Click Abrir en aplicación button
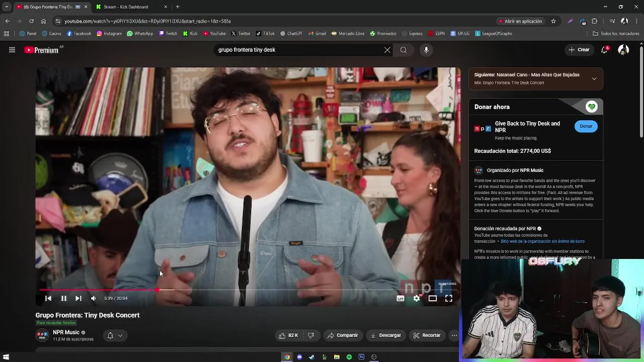 520,21
